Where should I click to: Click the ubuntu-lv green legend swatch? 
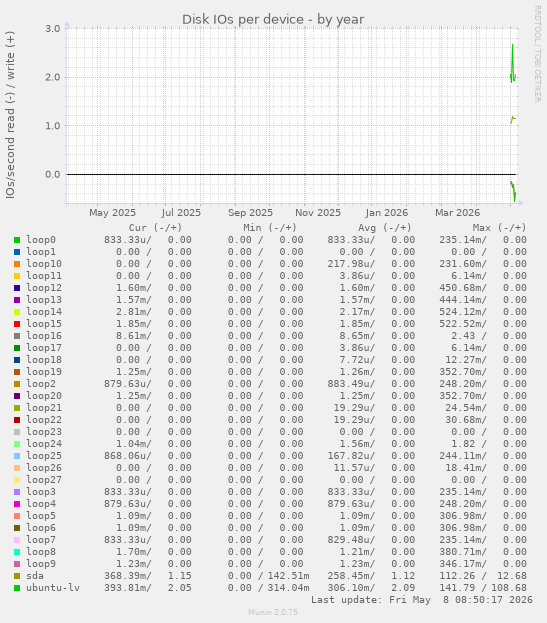17,588
